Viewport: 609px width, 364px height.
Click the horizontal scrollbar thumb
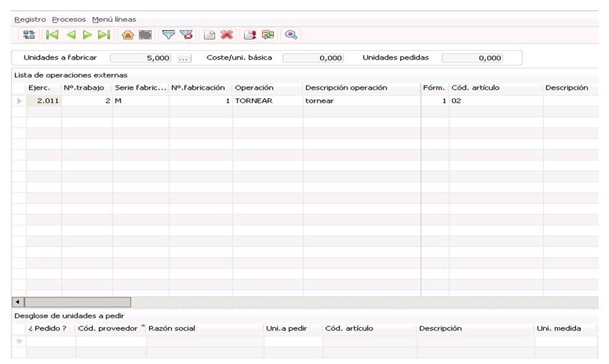coord(77,302)
